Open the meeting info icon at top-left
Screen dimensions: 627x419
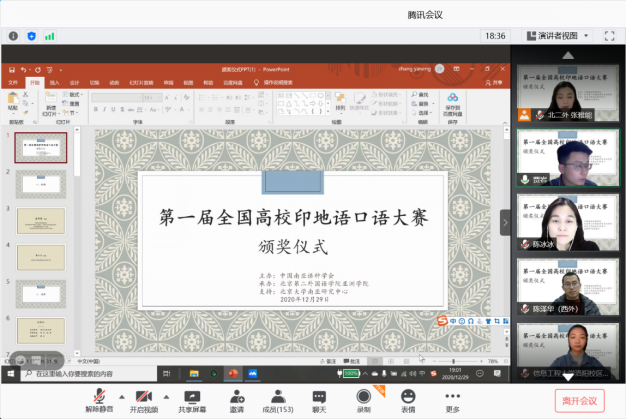(x=12, y=36)
